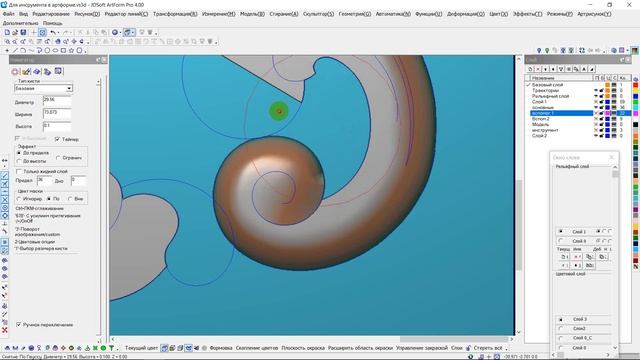Open the brush type Базовая dropdown

(x=69, y=88)
